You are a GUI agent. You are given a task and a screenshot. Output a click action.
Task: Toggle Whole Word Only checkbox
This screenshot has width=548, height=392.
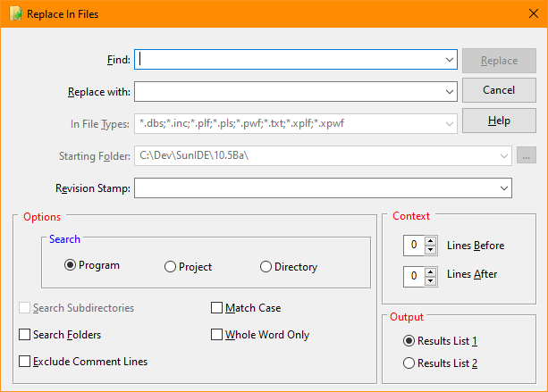[216, 335]
